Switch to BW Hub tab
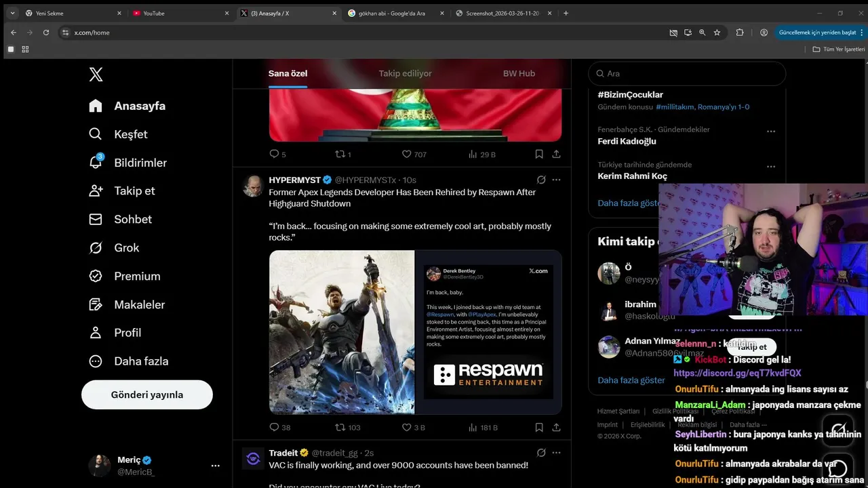The image size is (868, 488). pyautogui.click(x=519, y=73)
